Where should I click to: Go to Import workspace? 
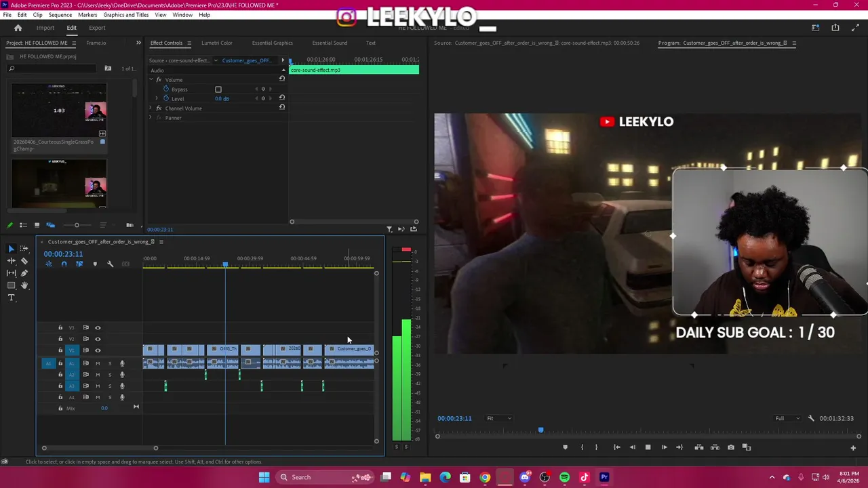pos(45,28)
